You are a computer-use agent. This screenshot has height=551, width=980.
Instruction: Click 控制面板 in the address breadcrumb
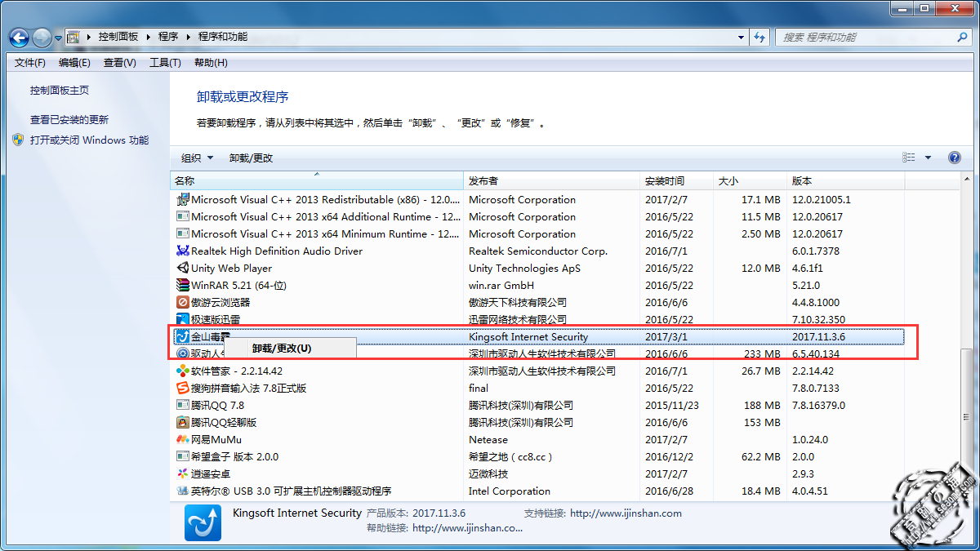[118, 38]
